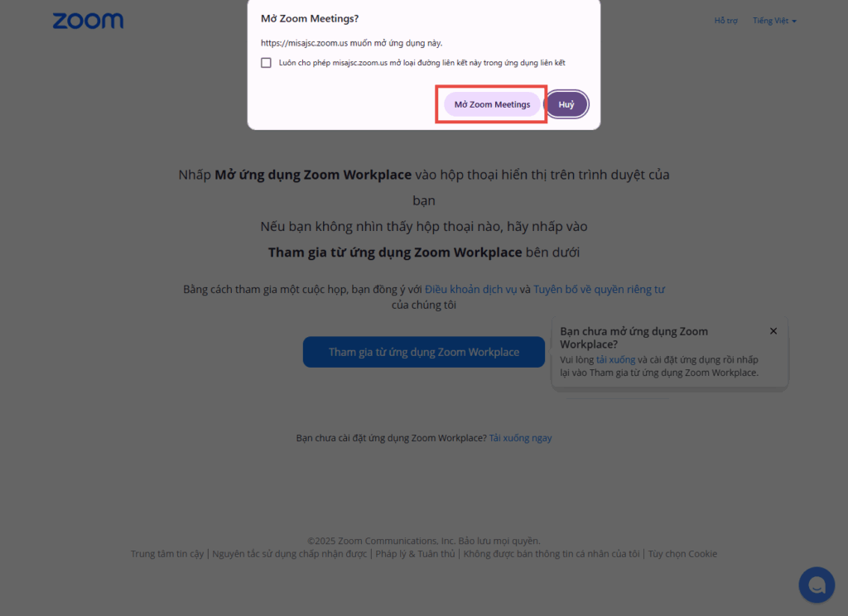Open Nguyên tắc sử dụng chấp nhận được
This screenshot has height=616, width=848.
pyautogui.click(x=289, y=554)
